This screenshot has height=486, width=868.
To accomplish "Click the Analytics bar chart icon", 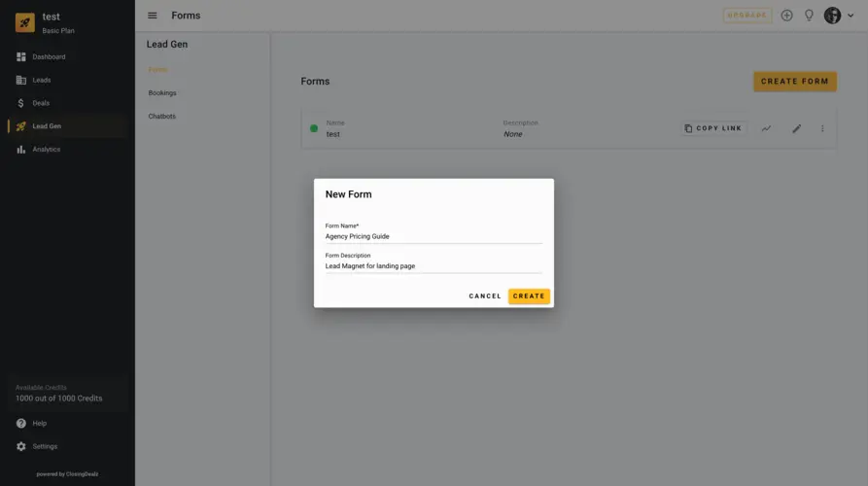I will coord(21,150).
